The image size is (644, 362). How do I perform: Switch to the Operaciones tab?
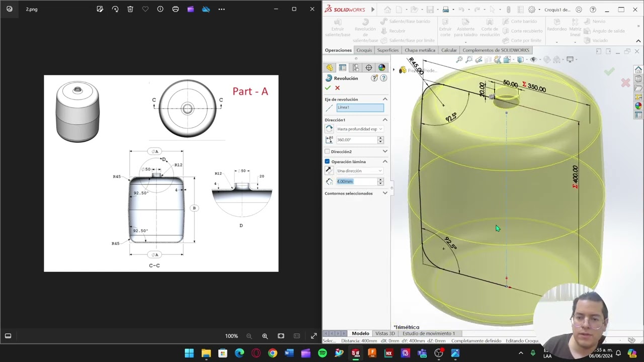(x=338, y=50)
